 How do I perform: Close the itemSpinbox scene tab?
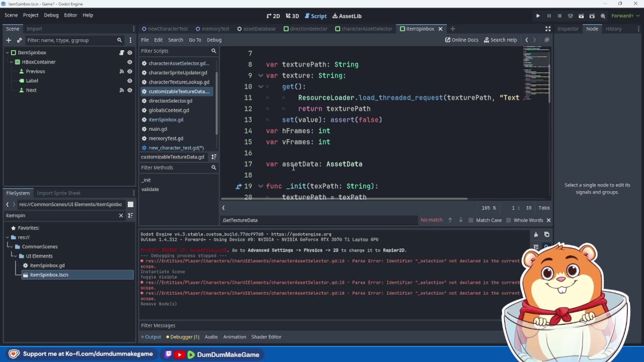point(440,29)
